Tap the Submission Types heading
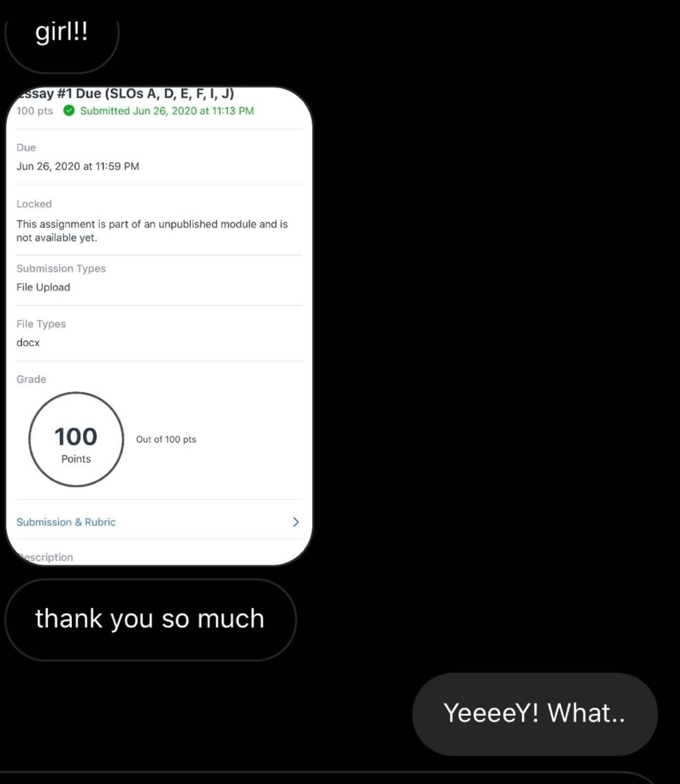 (x=61, y=268)
